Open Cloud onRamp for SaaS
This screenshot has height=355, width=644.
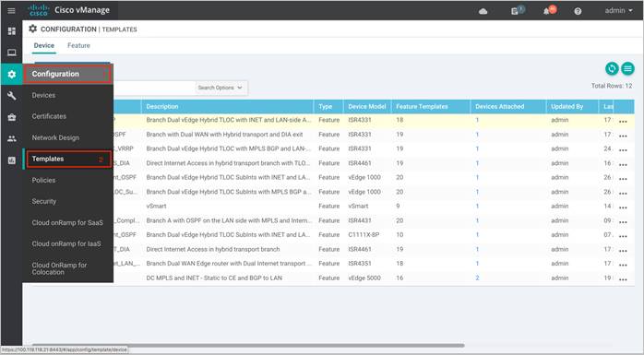tap(67, 222)
